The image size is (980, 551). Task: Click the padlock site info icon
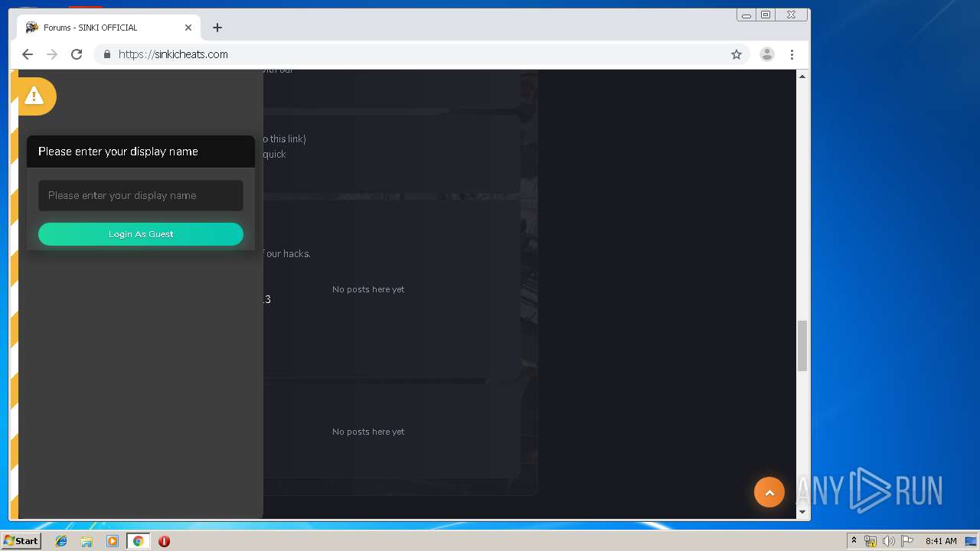107,54
